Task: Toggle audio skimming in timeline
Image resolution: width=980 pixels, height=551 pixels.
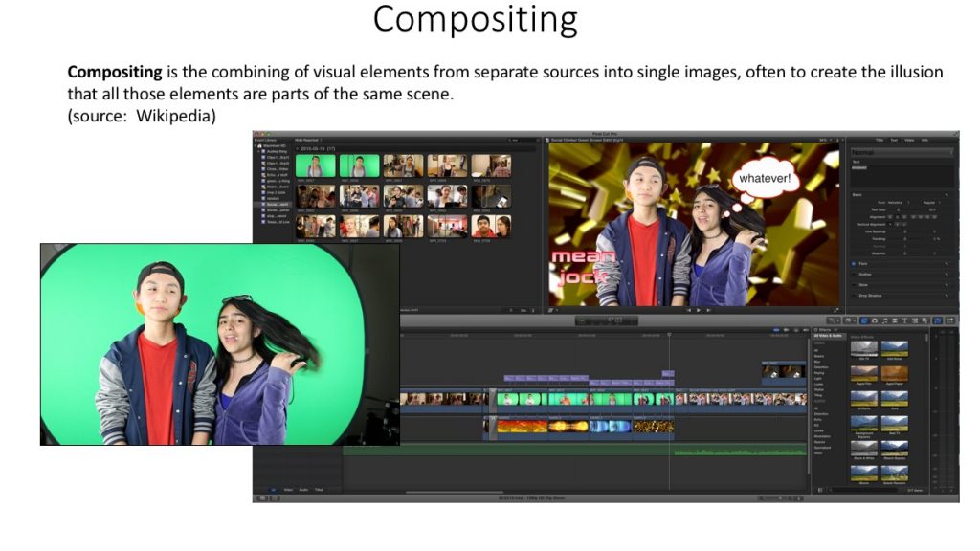Action: 787,330
